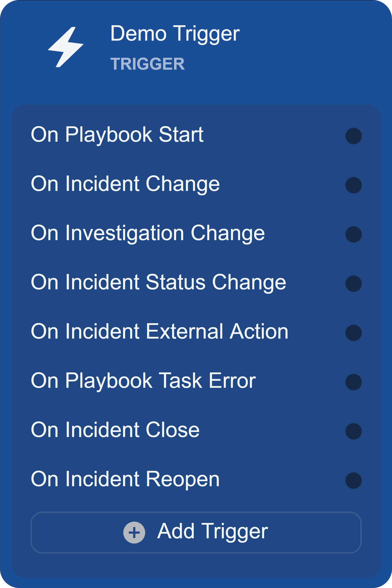Click the lightning bolt trigger icon
This screenshot has width=392, height=588.
click(x=65, y=47)
